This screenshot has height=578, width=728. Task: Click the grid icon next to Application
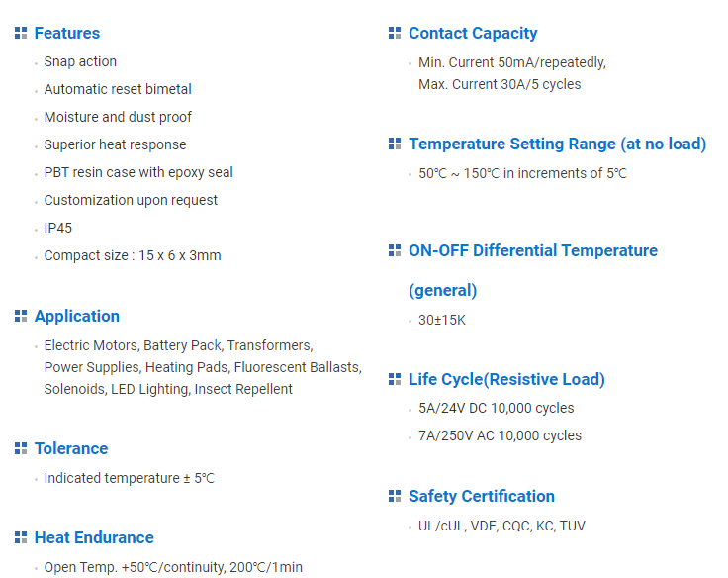(21, 316)
